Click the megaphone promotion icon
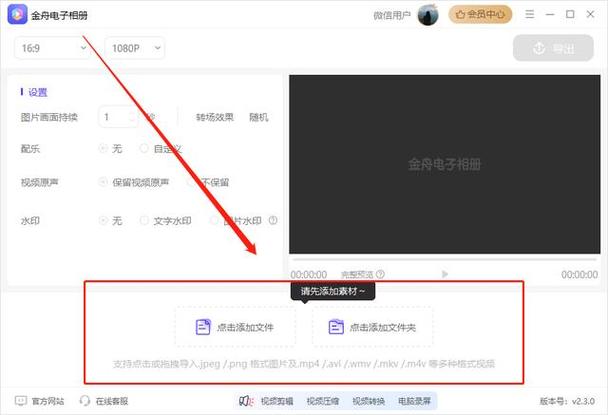Image resolution: width=608 pixels, height=415 pixels. point(246,401)
